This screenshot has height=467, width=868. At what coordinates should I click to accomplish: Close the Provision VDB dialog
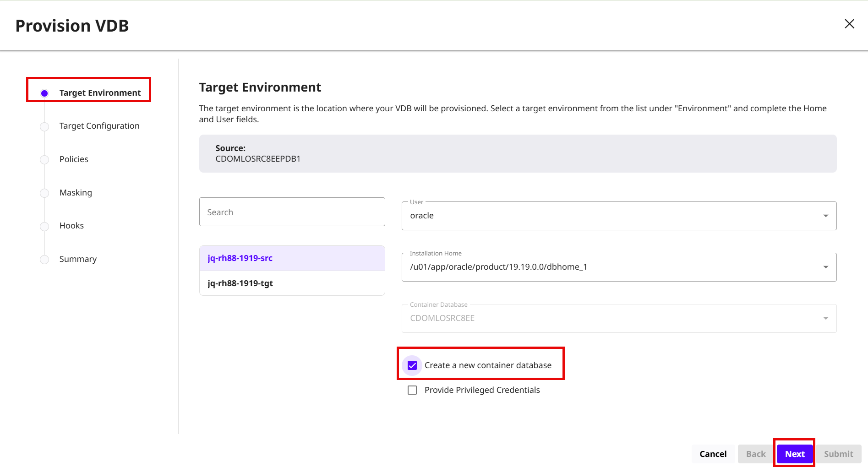coord(849,24)
